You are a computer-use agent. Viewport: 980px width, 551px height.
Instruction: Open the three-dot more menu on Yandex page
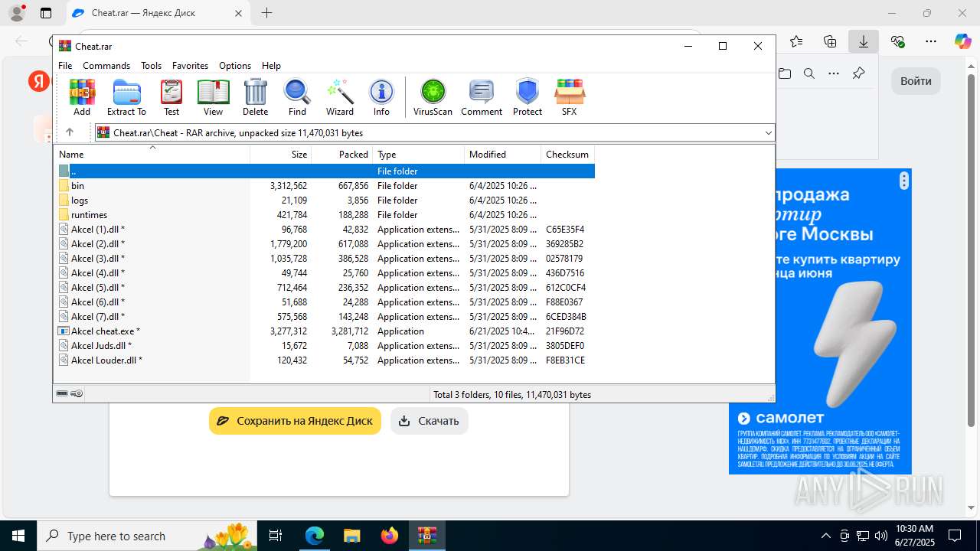[x=834, y=73]
